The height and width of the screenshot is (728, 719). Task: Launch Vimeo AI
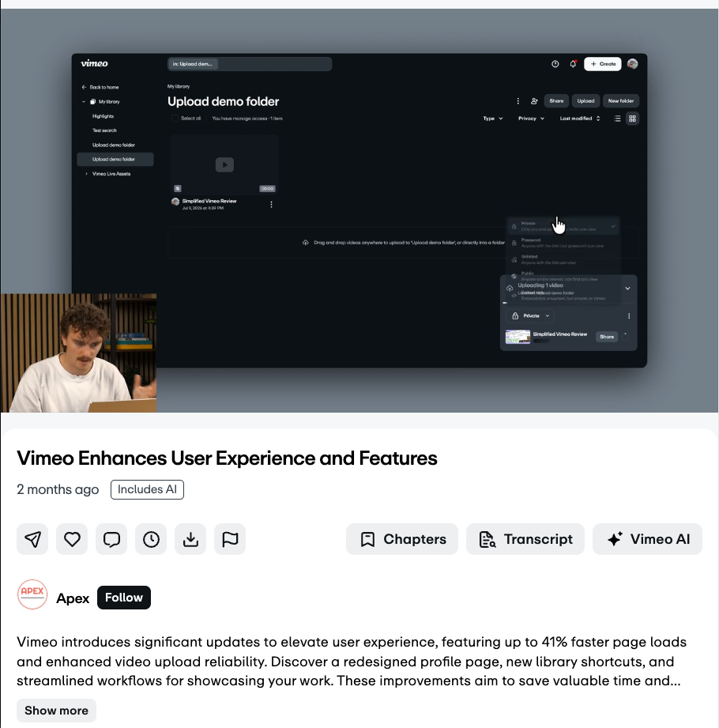pos(647,539)
